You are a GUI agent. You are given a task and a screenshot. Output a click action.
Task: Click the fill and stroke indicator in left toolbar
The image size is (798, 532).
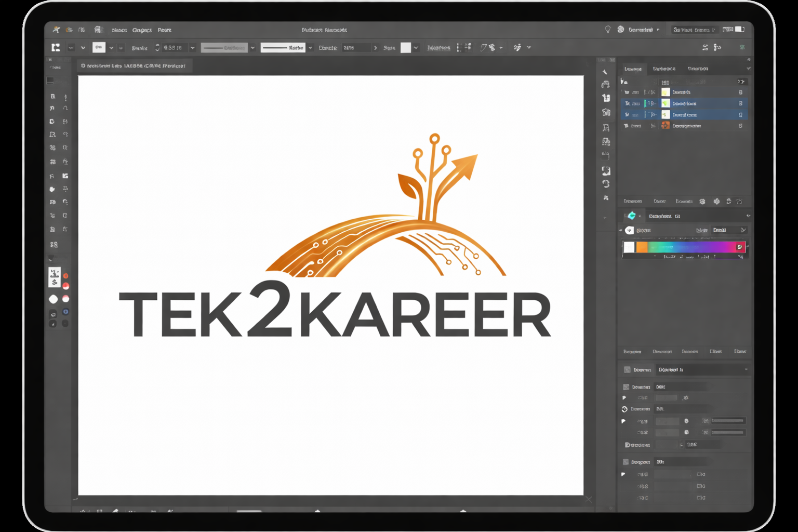click(55, 277)
